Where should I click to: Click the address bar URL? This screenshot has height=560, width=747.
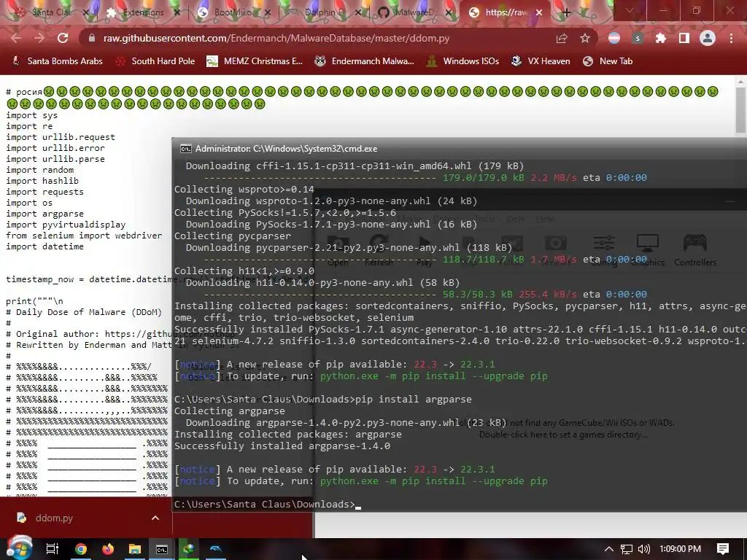coord(276,38)
